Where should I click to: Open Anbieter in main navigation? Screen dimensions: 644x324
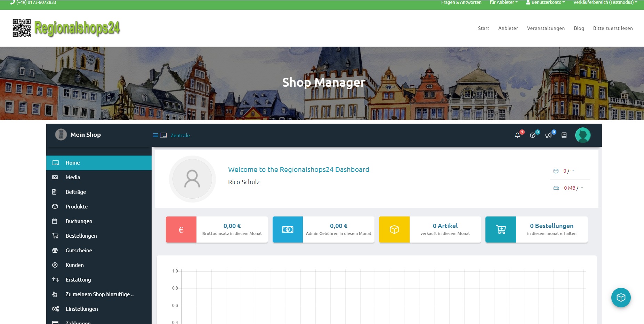pyautogui.click(x=508, y=28)
